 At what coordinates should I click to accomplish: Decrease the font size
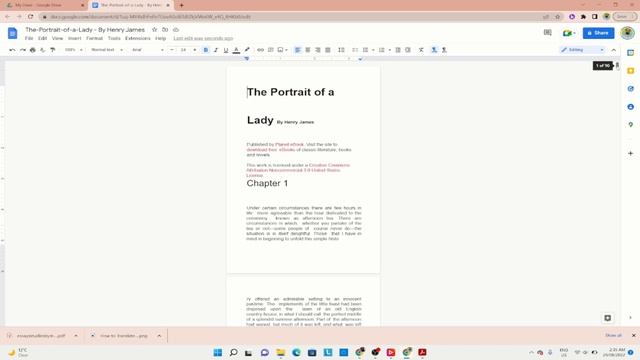[x=172, y=50]
